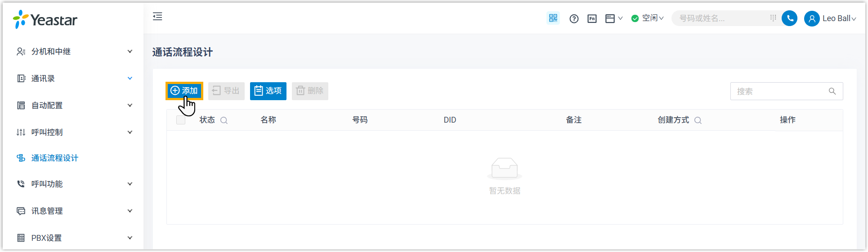
Task: Collapse sidebar with the menu fold icon
Action: click(157, 17)
